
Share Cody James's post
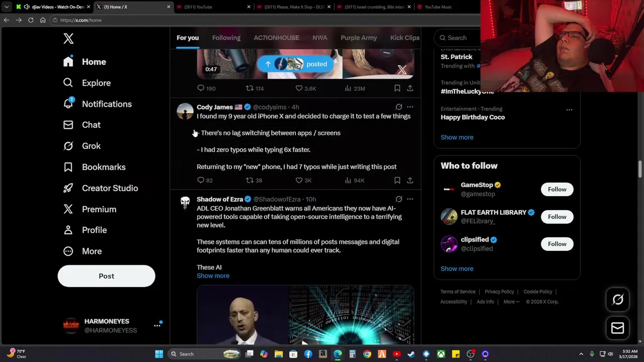410,180
